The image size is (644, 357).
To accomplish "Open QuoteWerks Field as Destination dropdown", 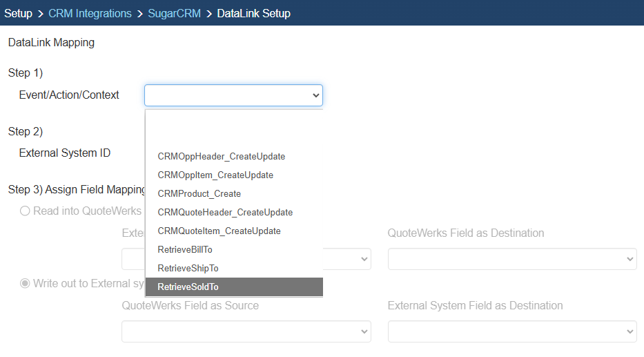I will [511, 259].
